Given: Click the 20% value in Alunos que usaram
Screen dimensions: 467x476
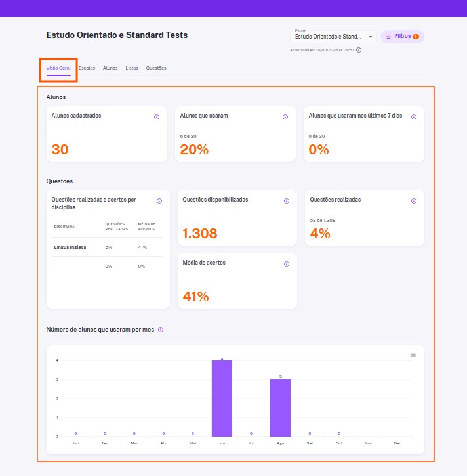Looking at the screenshot, I should [194, 149].
